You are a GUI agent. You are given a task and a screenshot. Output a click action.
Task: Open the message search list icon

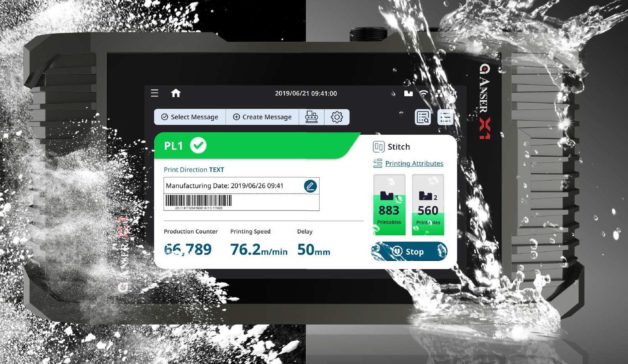tap(422, 117)
